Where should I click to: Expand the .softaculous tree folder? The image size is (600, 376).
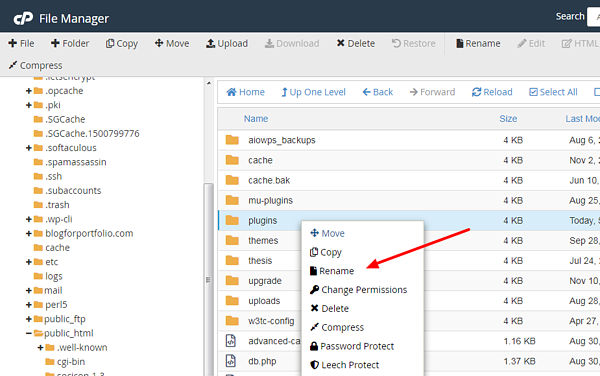(29, 148)
